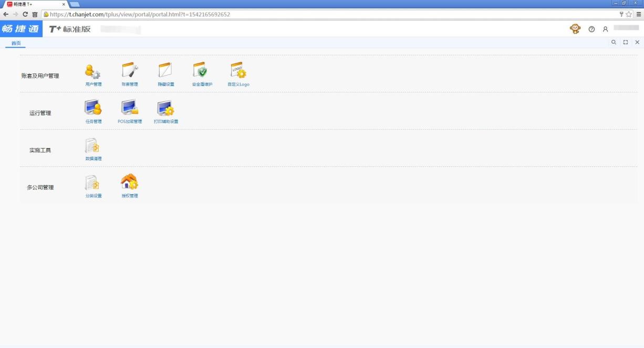Open 账套管理 account set management
The image size is (644, 348).
pos(130,75)
